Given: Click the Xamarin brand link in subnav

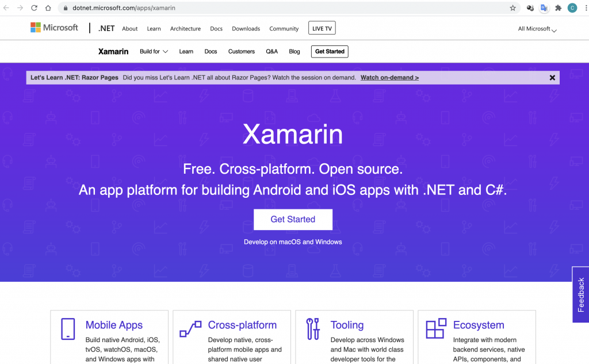Looking at the screenshot, I should (113, 51).
